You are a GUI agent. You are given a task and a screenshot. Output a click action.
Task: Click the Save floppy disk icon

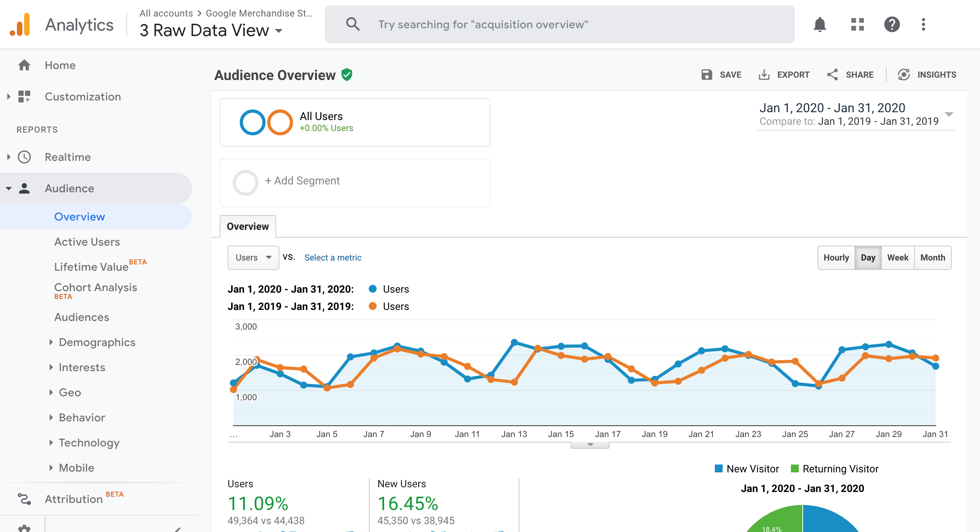pyautogui.click(x=707, y=75)
